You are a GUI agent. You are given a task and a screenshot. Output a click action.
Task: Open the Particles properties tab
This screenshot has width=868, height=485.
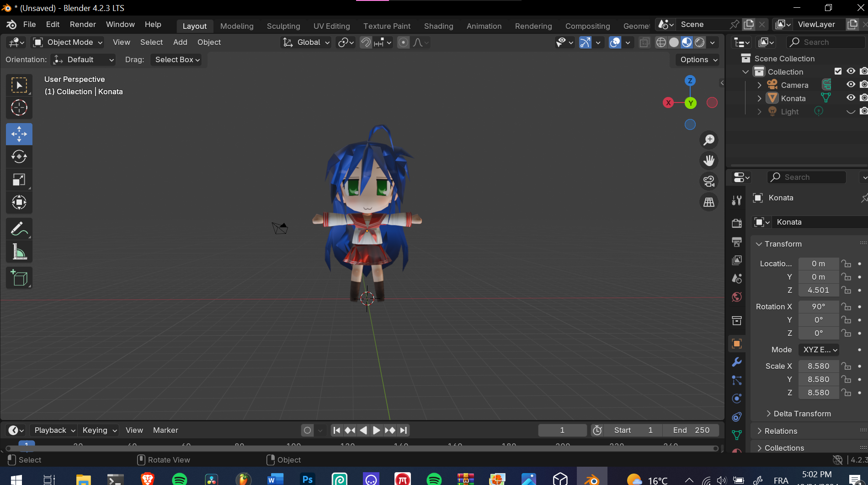click(x=737, y=380)
